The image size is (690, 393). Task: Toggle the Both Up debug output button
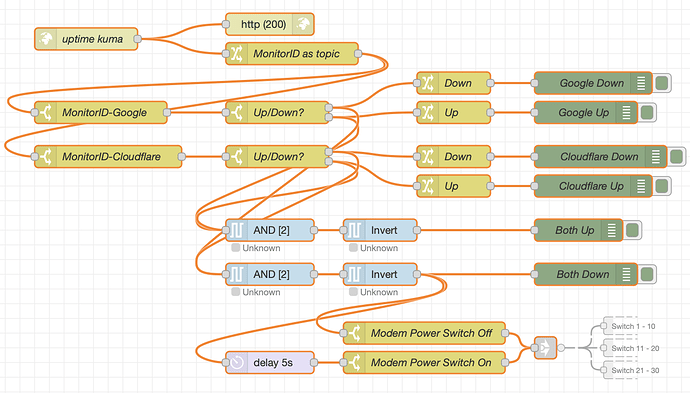[x=632, y=230]
